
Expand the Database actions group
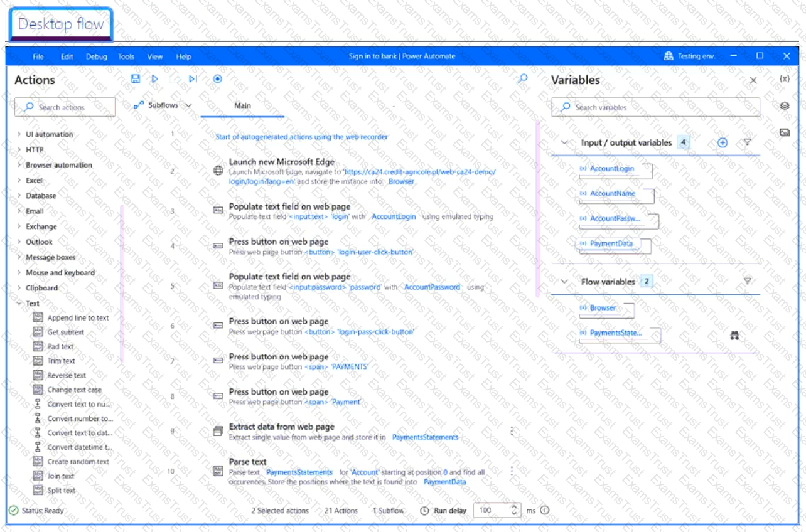coord(19,196)
